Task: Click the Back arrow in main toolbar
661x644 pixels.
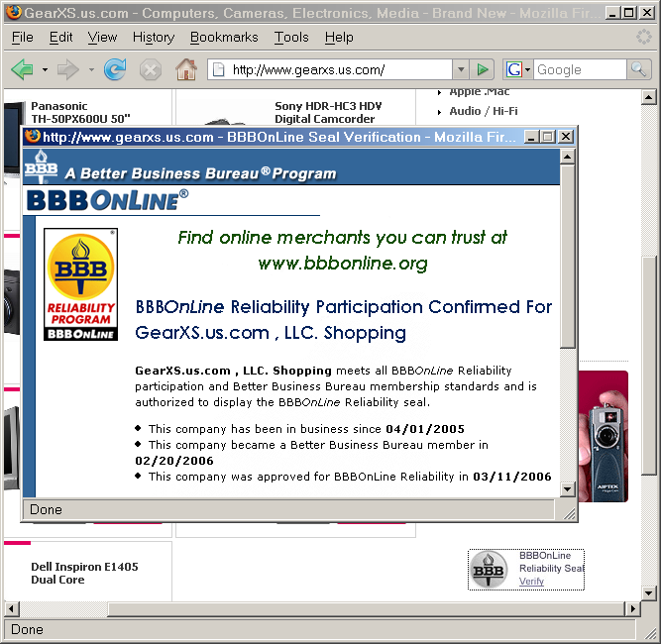Action: (23, 69)
